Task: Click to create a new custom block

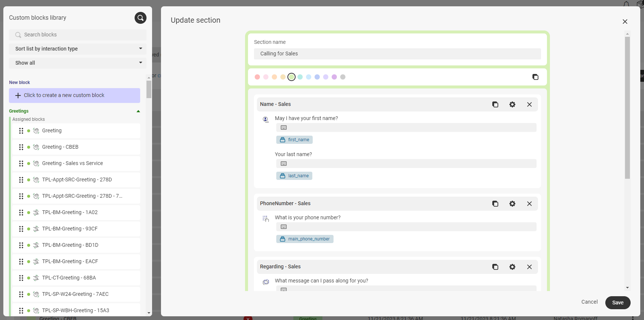Action: (75, 96)
